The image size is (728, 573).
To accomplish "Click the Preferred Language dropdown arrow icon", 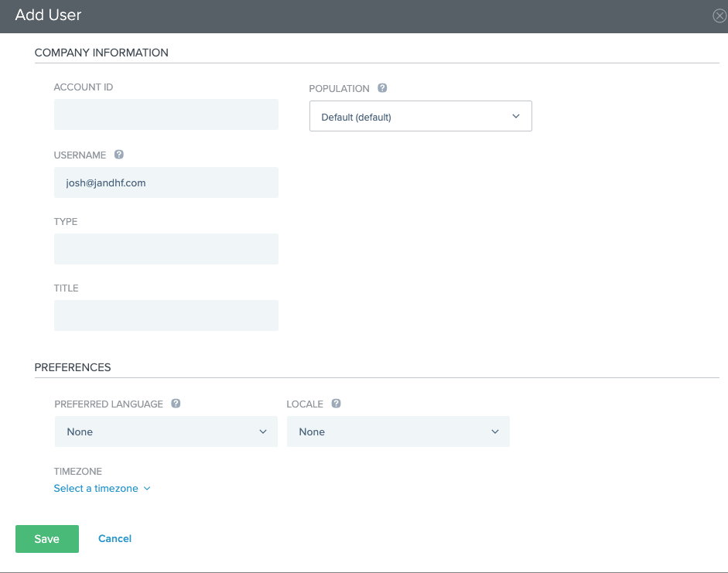I will pyautogui.click(x=262, y=431).
